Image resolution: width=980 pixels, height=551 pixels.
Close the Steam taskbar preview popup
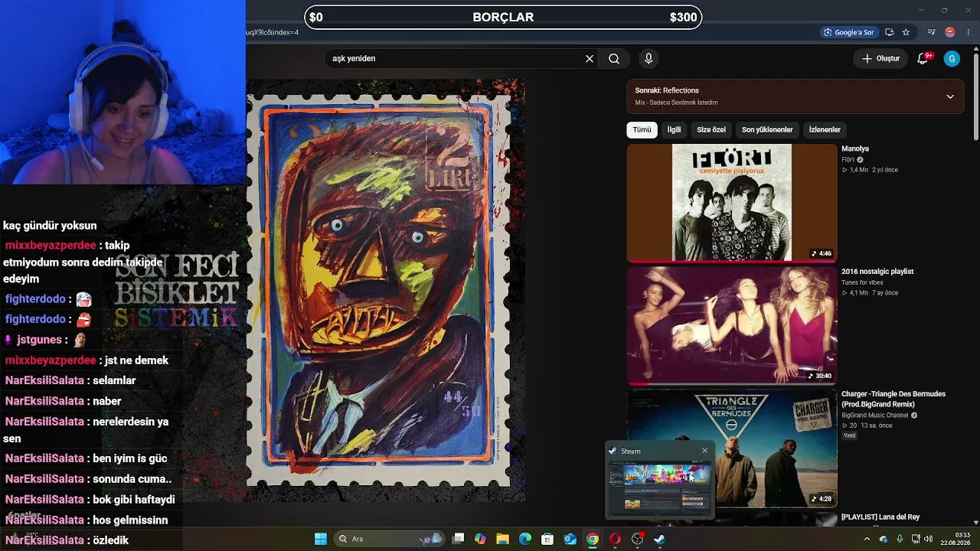(x=705, y=451)
